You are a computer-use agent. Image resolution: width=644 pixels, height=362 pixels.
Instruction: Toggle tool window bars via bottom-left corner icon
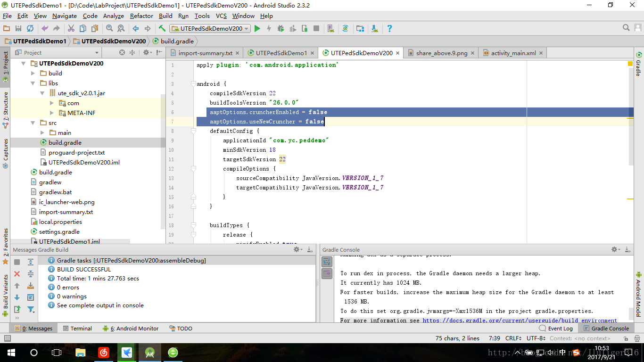[x=7, y=338]
